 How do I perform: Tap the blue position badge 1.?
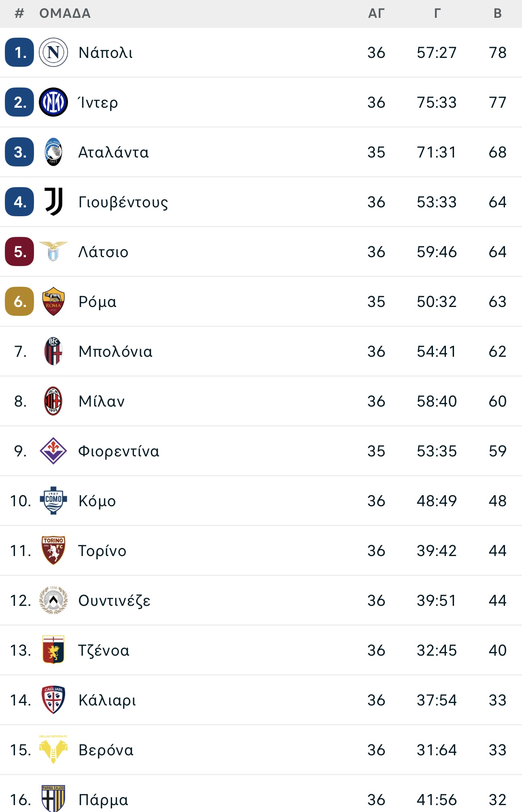pos(19,52)
